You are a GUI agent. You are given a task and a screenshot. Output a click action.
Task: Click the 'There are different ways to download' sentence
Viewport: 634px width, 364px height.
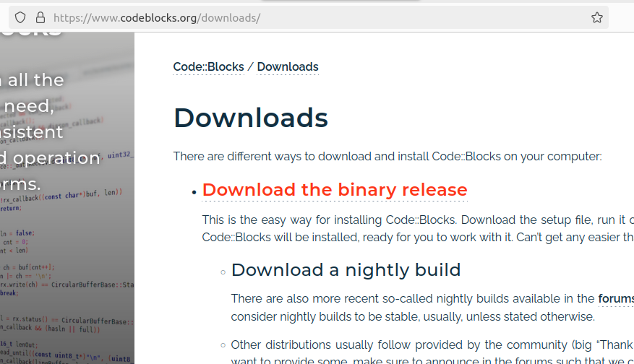(387, 156)
